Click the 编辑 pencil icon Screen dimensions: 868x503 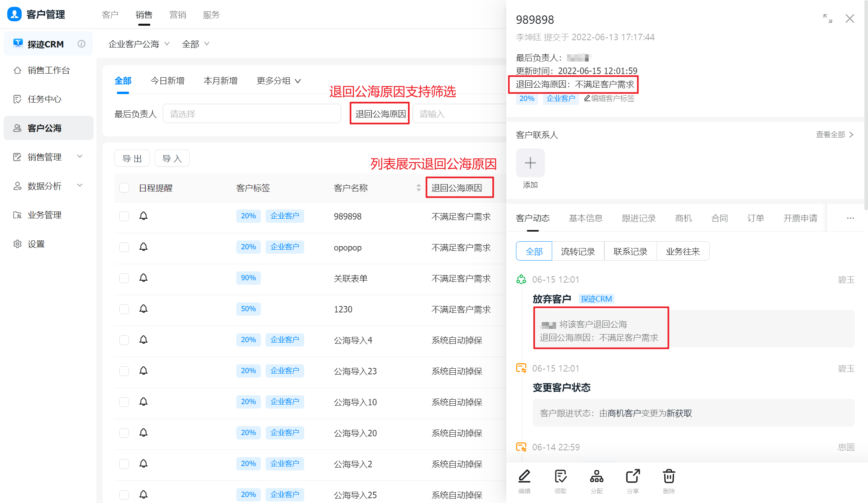click(x=524, y=477)
